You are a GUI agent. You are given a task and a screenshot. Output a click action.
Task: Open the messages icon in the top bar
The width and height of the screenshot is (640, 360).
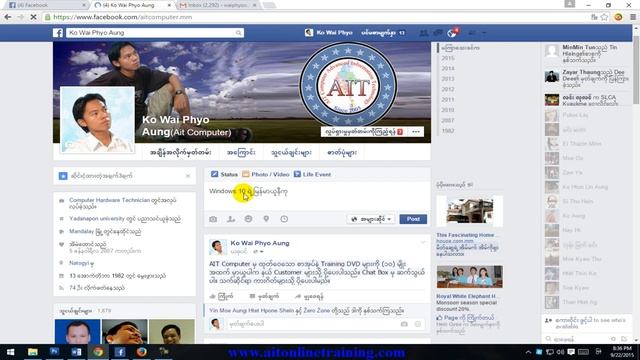438,33
